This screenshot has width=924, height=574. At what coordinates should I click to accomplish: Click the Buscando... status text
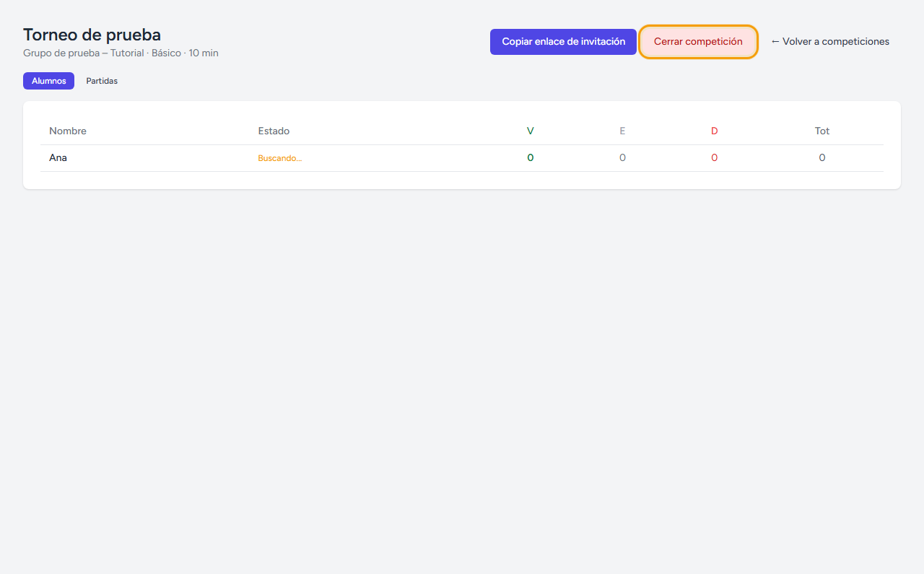coord(280,158)
